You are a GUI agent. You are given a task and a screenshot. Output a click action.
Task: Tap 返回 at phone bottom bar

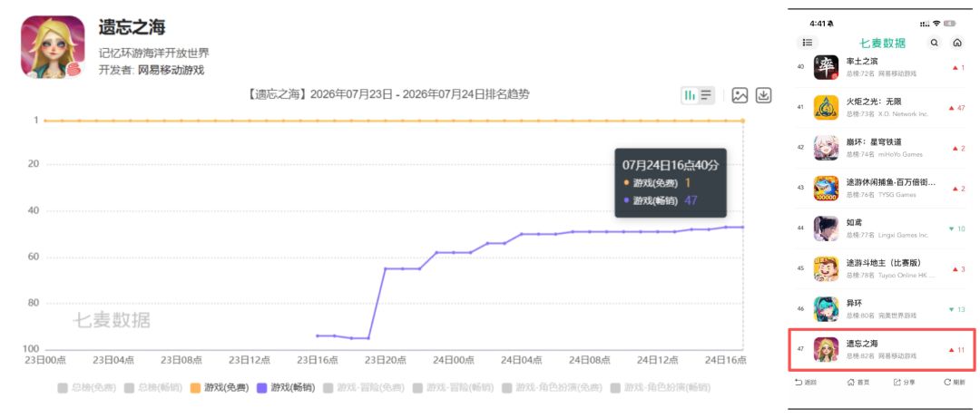coord(806,382)
